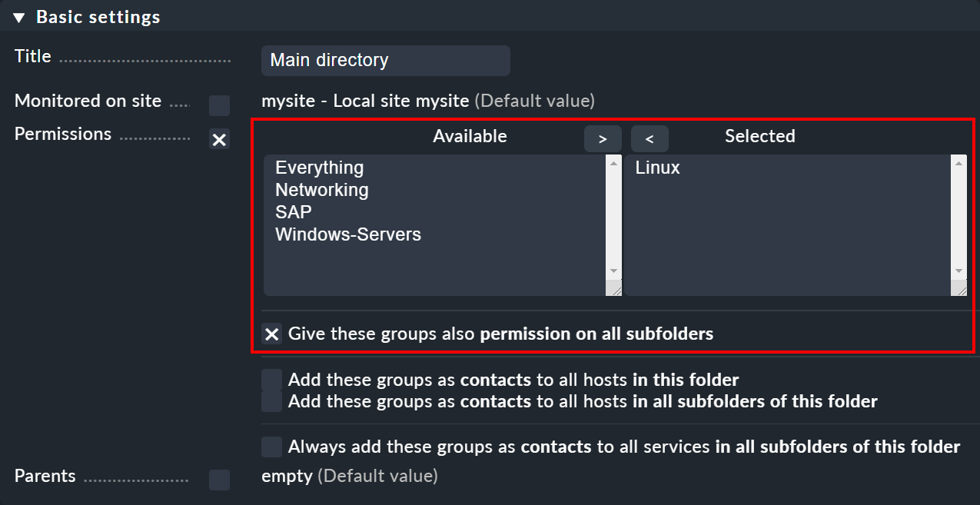Check add contacts to hosts in this folder
Viewport: 980px width, 505px height.
coord(271,380)
